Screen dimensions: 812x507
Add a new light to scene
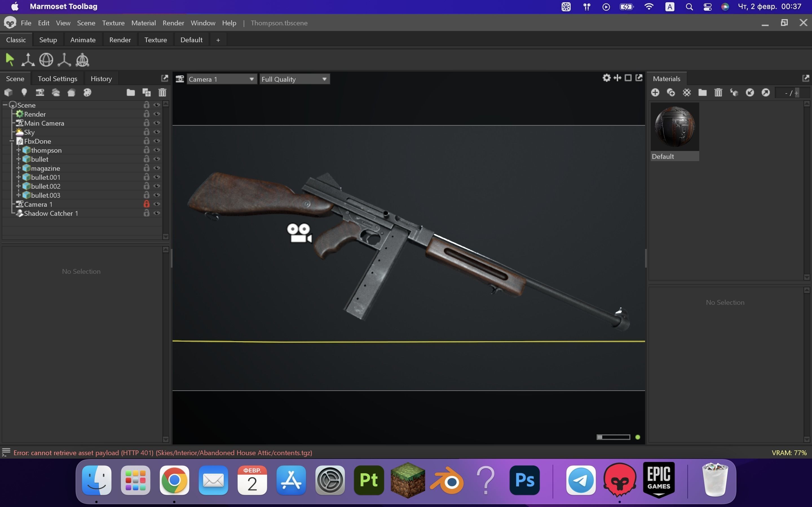point(24,93)
